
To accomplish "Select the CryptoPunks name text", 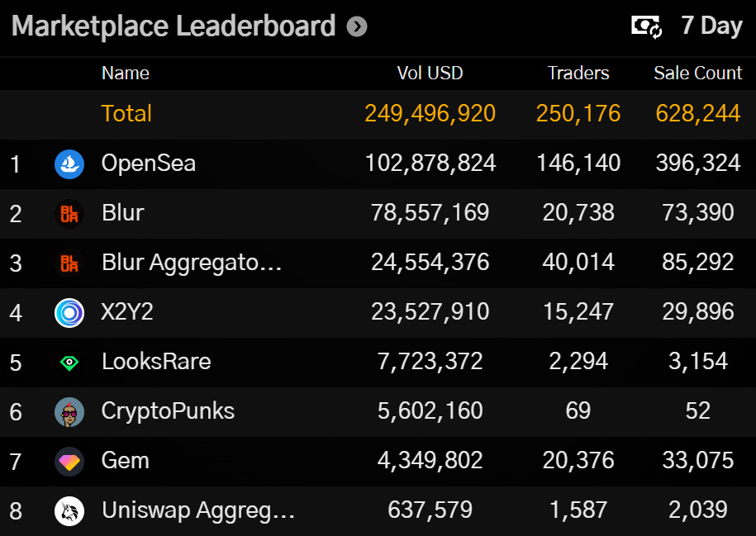I will [x=168, y=411].
